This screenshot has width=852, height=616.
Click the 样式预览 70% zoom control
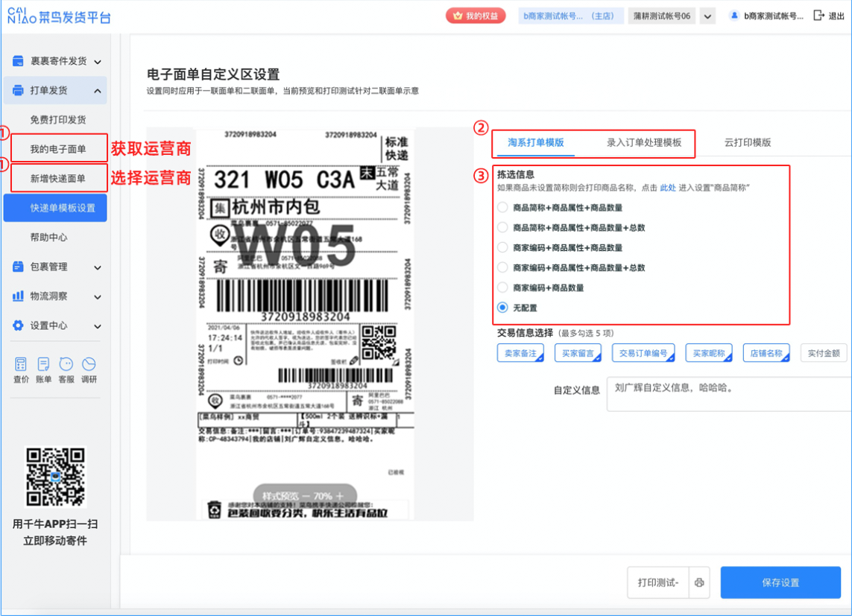coord(305,495)
